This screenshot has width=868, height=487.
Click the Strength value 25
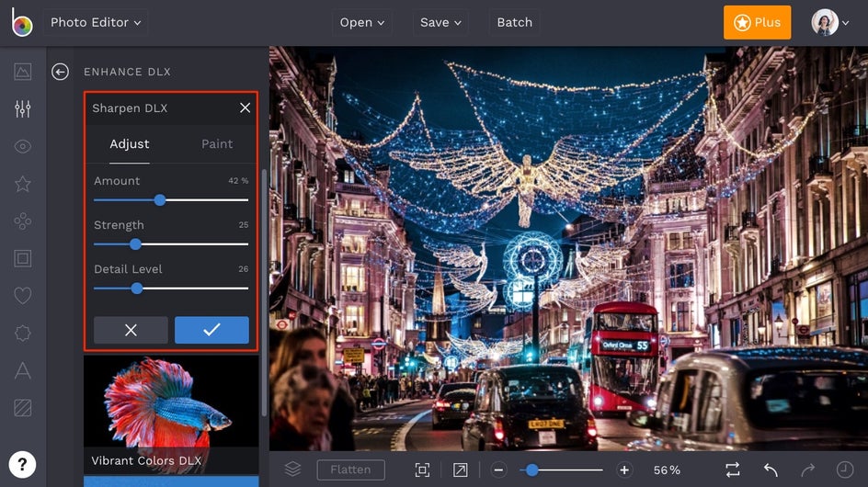coord(244,225)
